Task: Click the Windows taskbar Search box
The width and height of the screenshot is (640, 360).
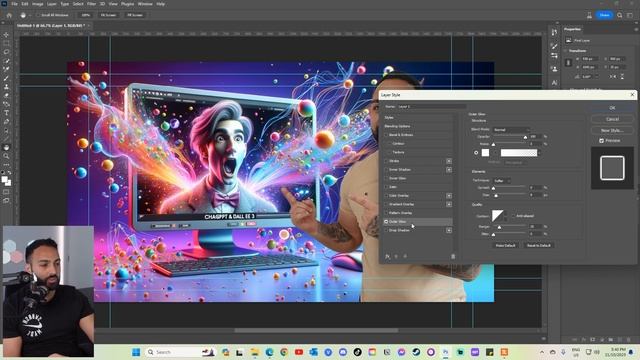Action: pyautogui.click(x=179, y=352)
